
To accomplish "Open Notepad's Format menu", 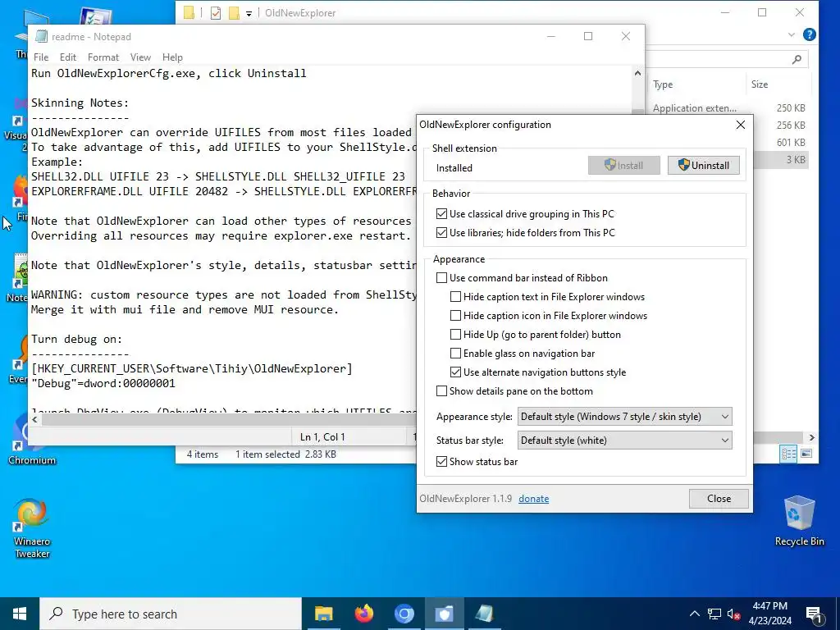I will [x=103, y=57].
